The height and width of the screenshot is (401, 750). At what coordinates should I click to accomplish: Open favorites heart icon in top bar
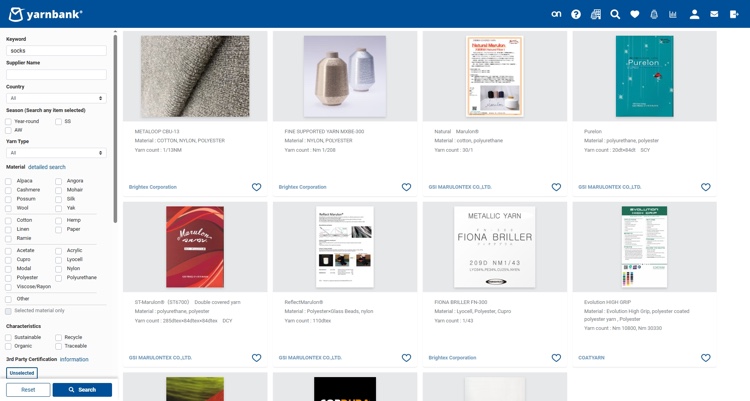(635, 14)
